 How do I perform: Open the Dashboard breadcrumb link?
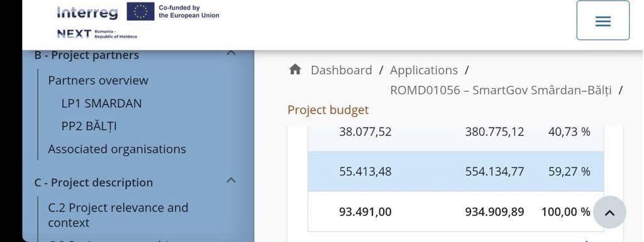click(341, 70)
